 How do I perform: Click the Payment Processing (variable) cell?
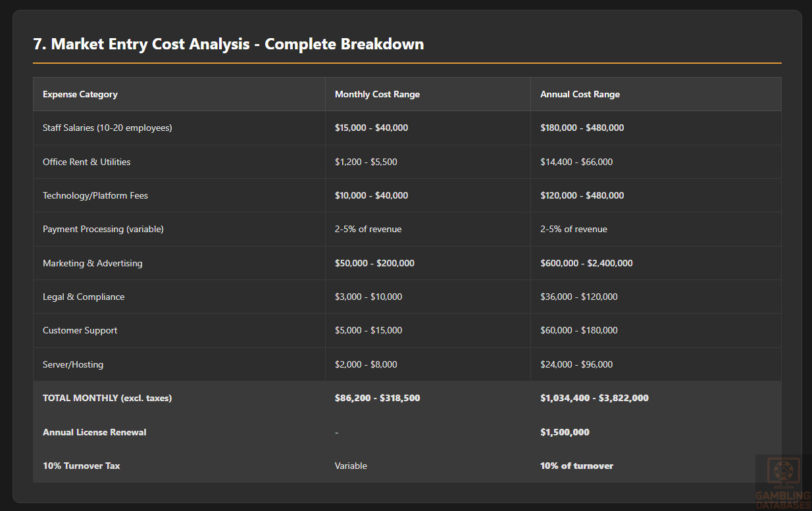click(103, 229)
